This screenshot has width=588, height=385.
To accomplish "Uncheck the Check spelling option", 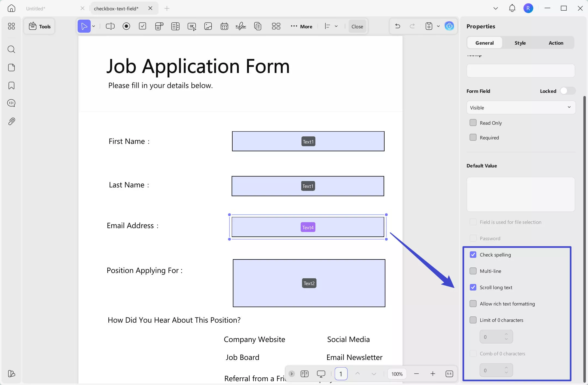I will [473, 255].
